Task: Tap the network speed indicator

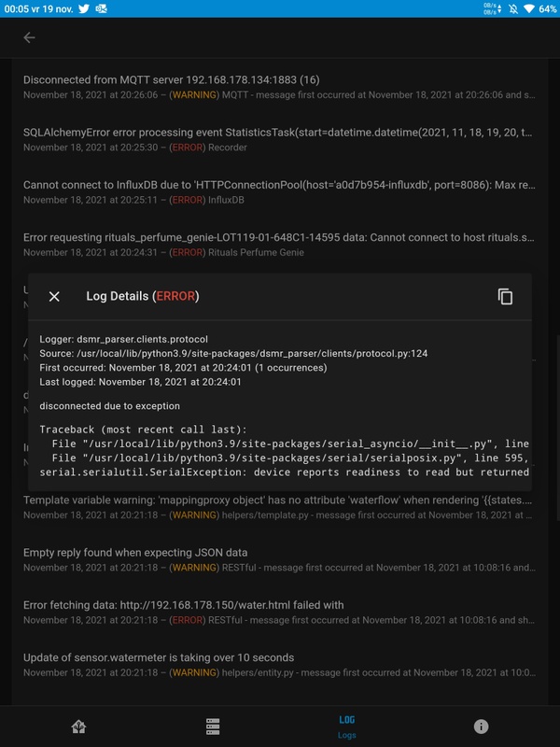Action: tap(493, 8)
